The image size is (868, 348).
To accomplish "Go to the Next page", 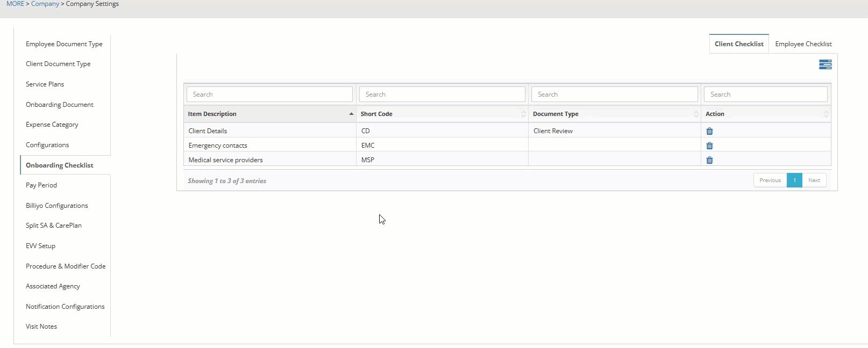I will pos(814,180).
